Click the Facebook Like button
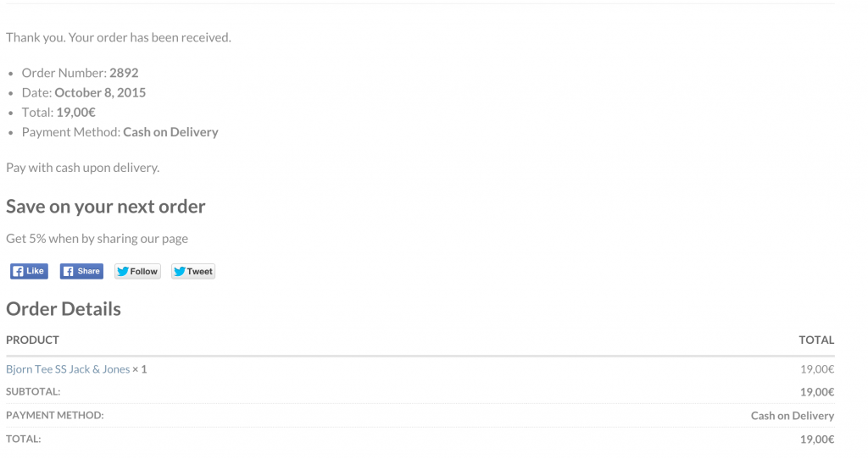This screenshot has height=459, width=868. pyautogui.click(x=29, y=271)
